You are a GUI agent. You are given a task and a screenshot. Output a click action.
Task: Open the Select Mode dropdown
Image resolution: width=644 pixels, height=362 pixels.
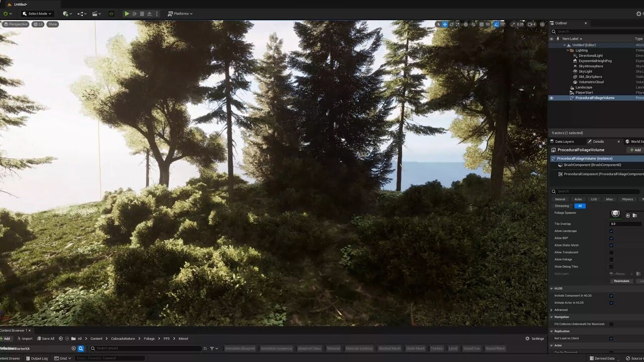pos(37,14)
